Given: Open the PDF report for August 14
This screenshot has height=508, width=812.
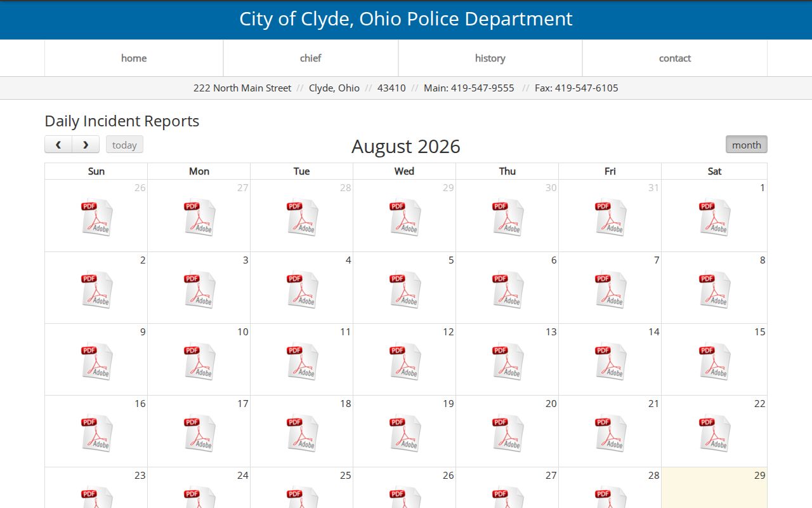Looking at the screenshot, I should (610, 361).
